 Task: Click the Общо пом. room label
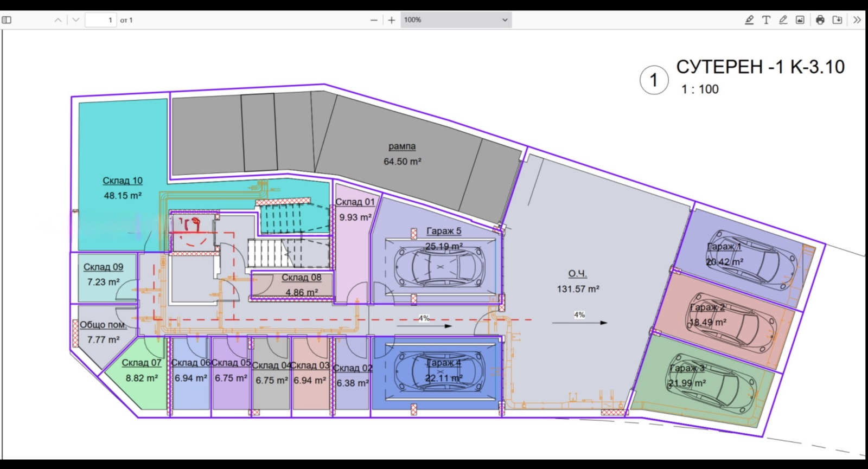pyautogui.click(x=103, y=325)
